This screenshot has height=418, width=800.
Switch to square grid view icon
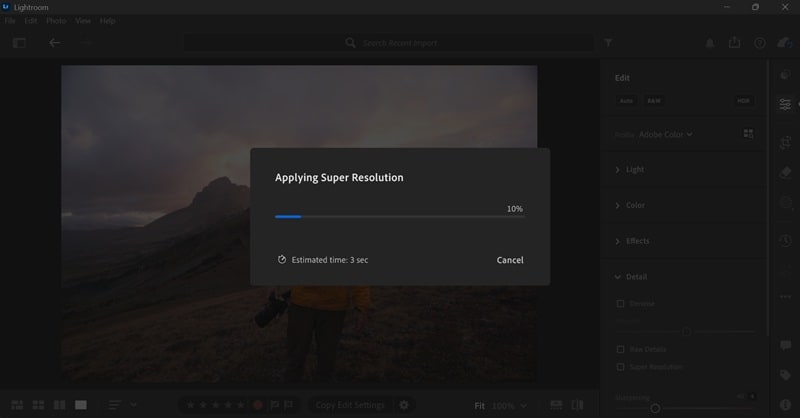point(38,405)
